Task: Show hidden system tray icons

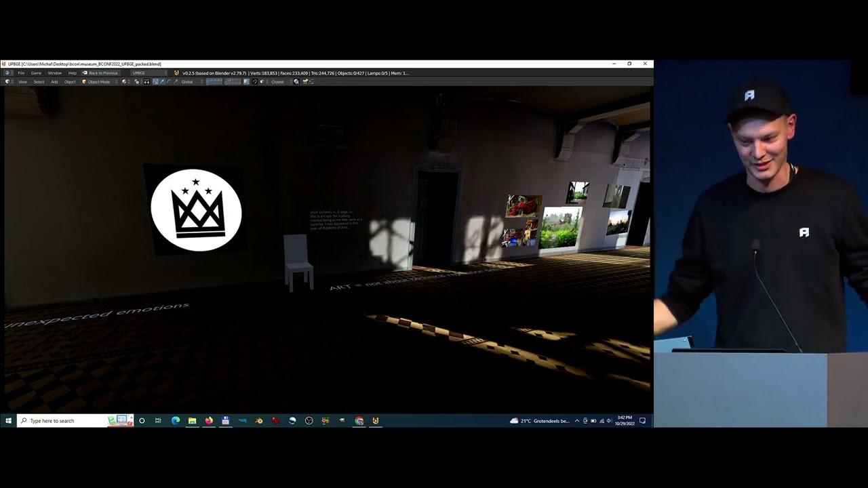Action: [x=577, y=421]
